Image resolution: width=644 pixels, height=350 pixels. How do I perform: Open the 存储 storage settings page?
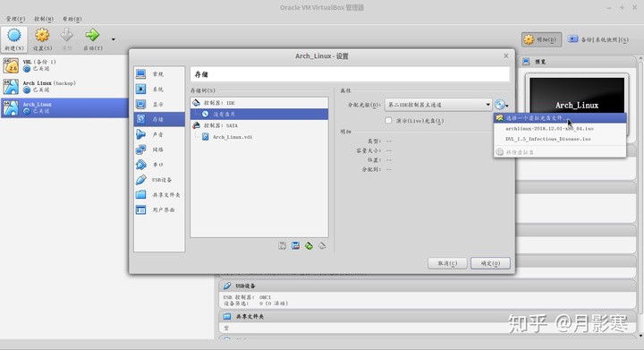point(159,119)
